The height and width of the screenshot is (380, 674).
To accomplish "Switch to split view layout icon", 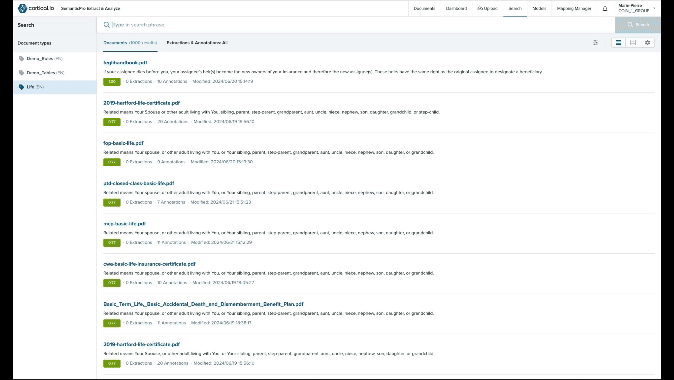I will click(633, 43).
